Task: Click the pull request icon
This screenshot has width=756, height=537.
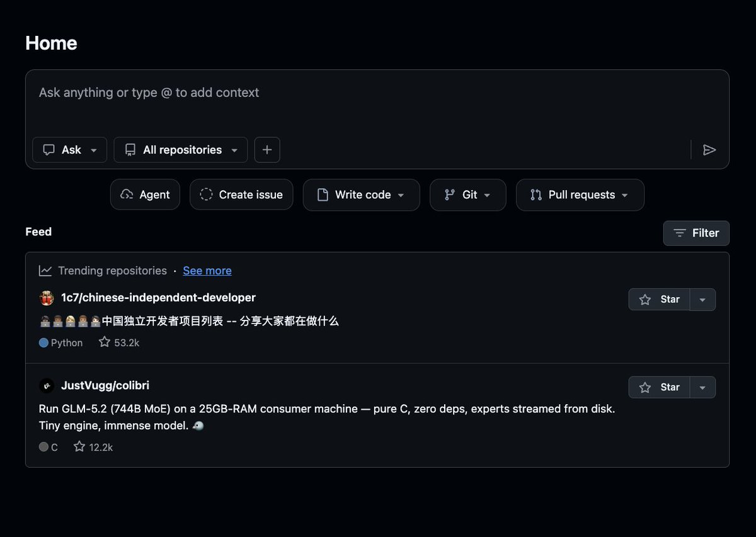Action: click(536, 195)
